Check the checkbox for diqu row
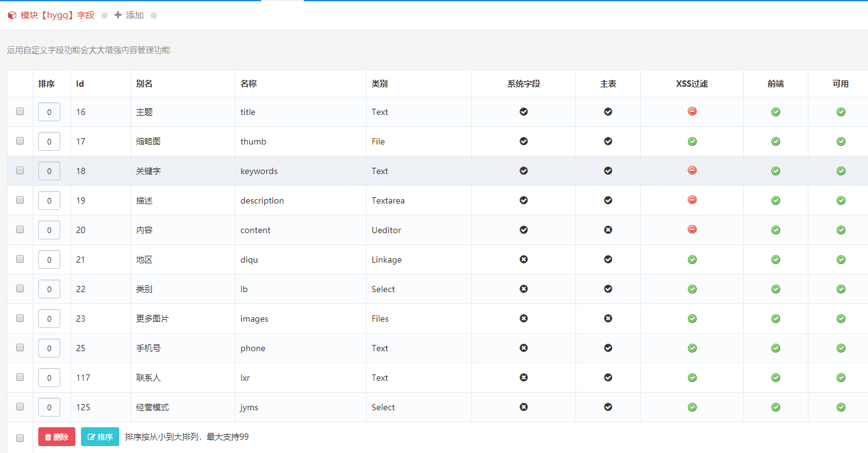Image resolution: width=868 pixels, height=453 pixels. click(x=20, y=259)
